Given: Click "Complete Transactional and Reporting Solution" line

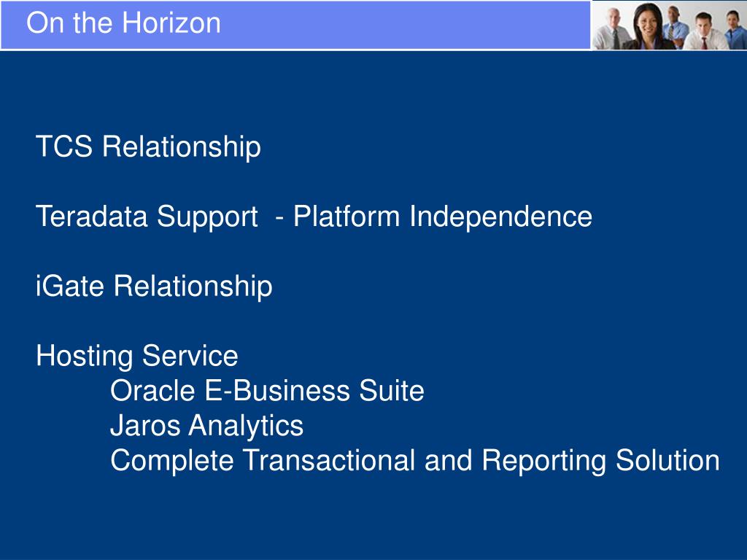Looking at the screenshot, I should pos(414,461).
